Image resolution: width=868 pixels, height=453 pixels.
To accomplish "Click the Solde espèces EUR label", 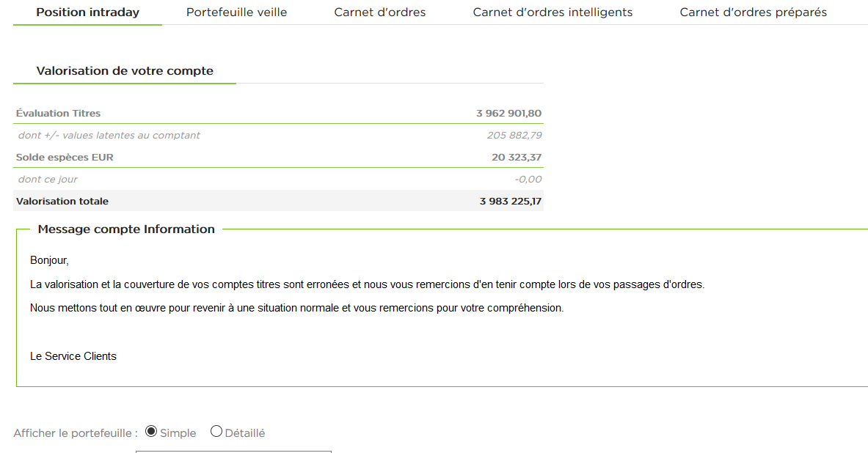I will (65, 158).
